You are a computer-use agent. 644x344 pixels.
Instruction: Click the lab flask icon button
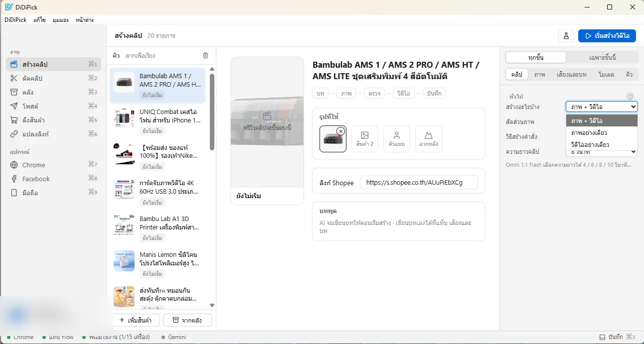point(566,36)
